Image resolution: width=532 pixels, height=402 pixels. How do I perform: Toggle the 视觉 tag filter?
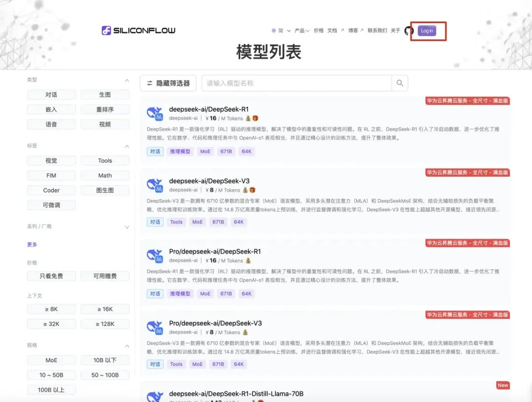coord(51,161)
